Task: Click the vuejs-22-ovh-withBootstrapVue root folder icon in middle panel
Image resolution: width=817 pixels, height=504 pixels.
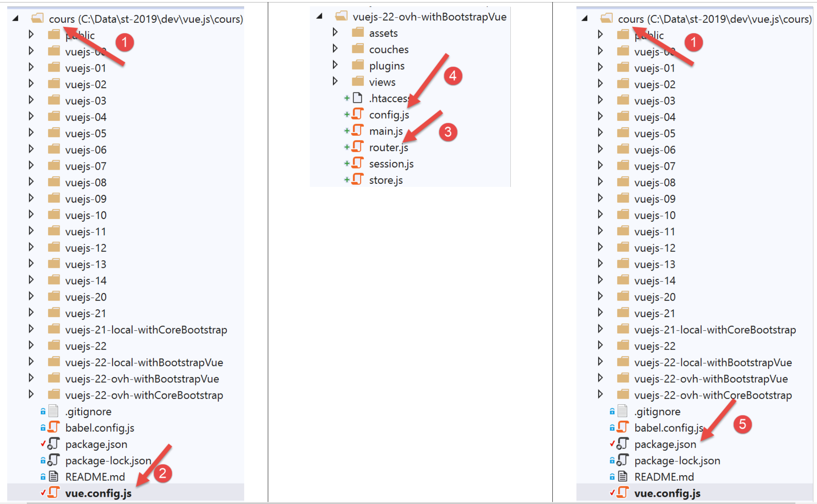Action: [341, 16]
